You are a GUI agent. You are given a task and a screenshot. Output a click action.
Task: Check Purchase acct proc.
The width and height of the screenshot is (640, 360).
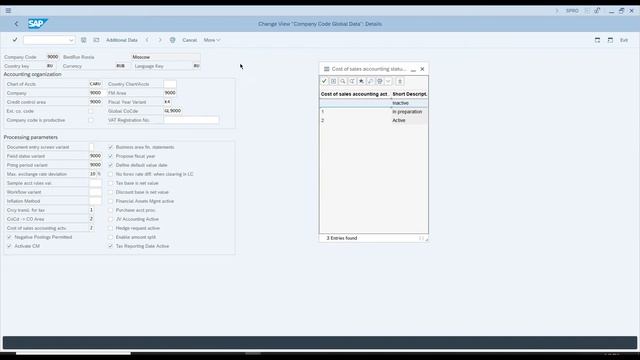pyautogui.click(x=111, y=210)
